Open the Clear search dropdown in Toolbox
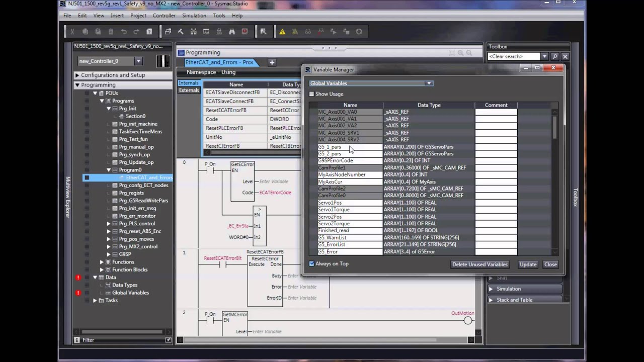 544,57
